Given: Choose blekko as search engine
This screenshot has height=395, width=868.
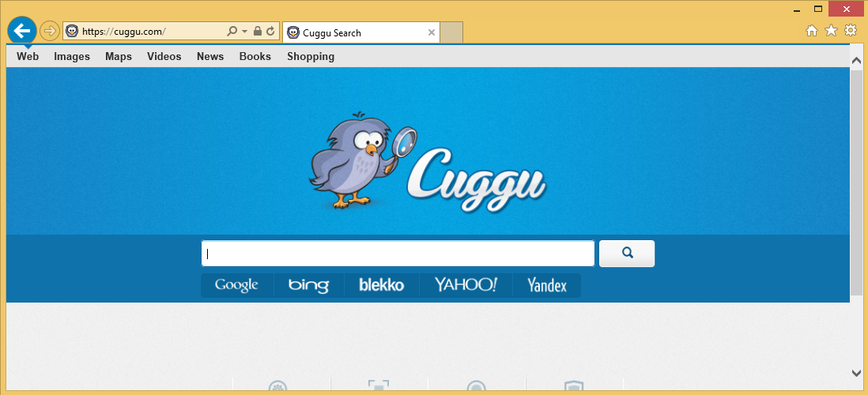Looking at the screenshot, I should [381, 285].
